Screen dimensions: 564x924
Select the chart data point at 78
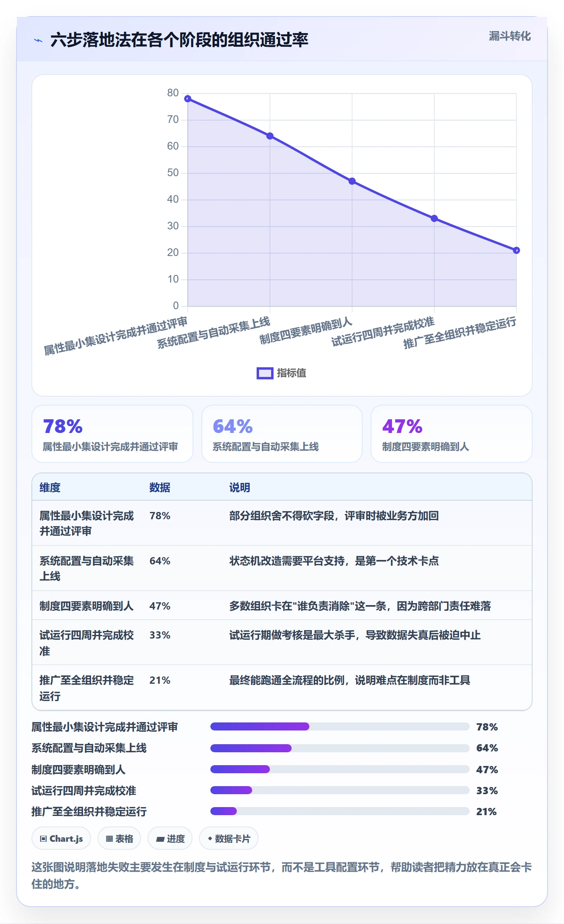click(x=188, y=99)
